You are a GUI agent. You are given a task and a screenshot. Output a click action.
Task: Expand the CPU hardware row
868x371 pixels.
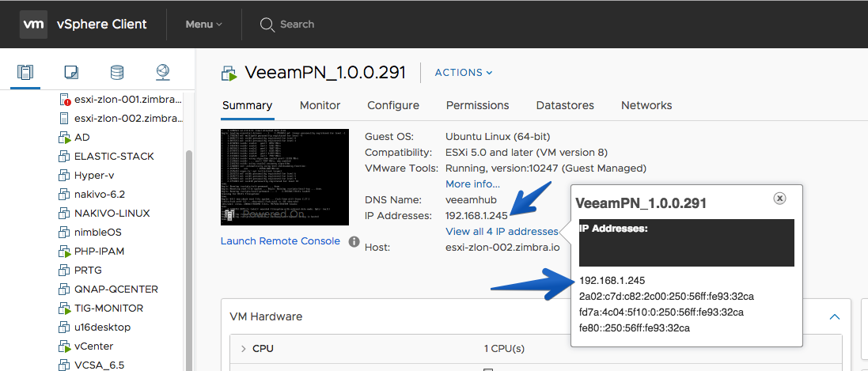click(243, 349)
